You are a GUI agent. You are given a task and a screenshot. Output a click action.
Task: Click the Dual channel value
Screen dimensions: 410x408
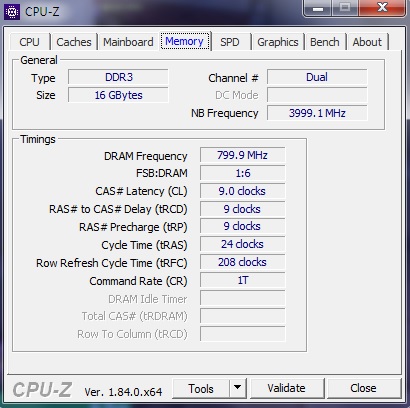[317, 77]
